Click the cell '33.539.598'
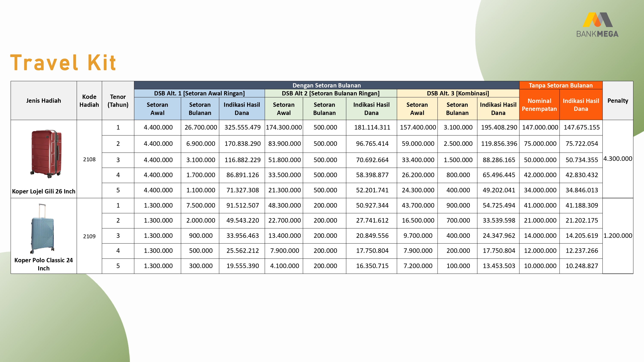Screen dimensions: 644x362 [499, 220]
